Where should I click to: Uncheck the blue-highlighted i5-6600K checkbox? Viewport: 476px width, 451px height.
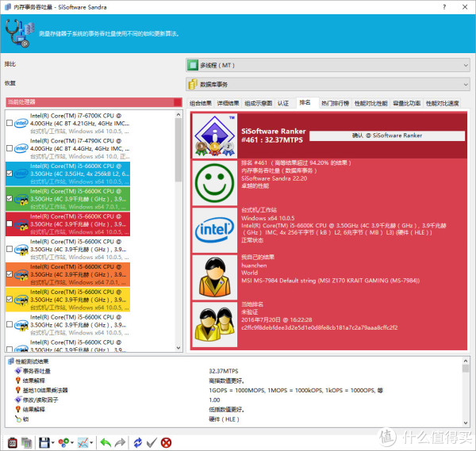pyautogui.click(x=10, y=174)
